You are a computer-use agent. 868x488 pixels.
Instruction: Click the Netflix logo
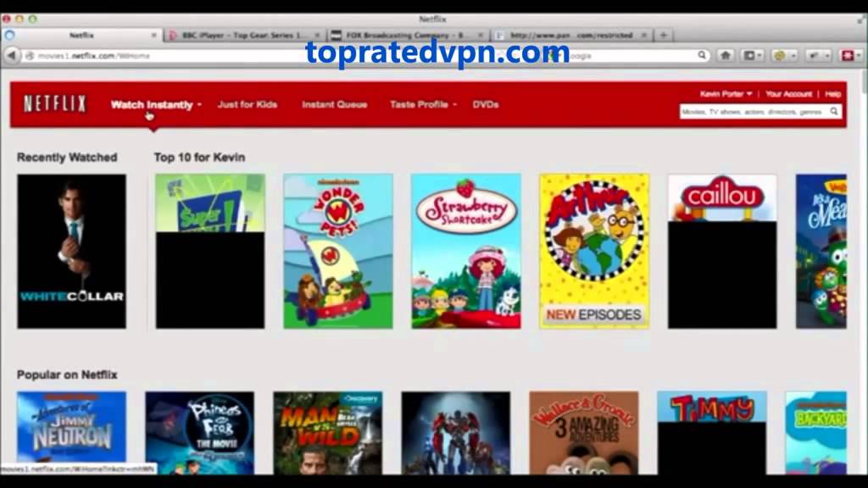click(55, 104)
